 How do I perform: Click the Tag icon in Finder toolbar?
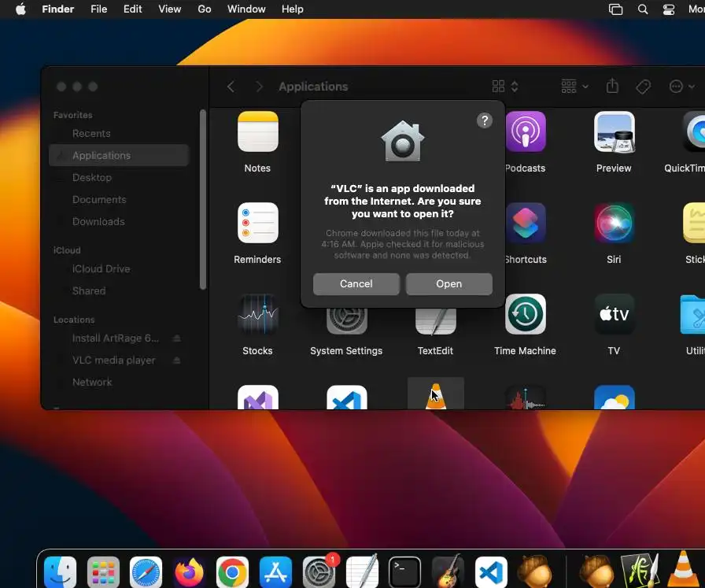click(644, 87)
